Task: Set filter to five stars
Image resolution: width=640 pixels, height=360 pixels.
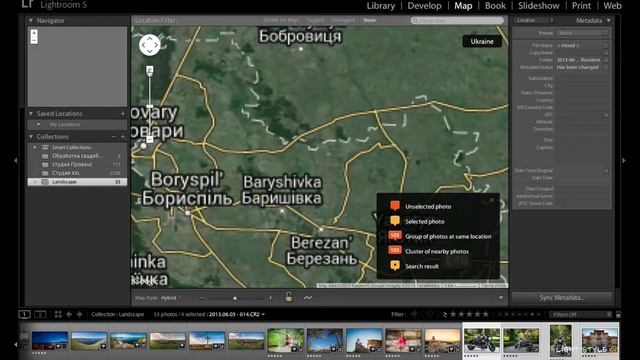Action: [486, 314]
